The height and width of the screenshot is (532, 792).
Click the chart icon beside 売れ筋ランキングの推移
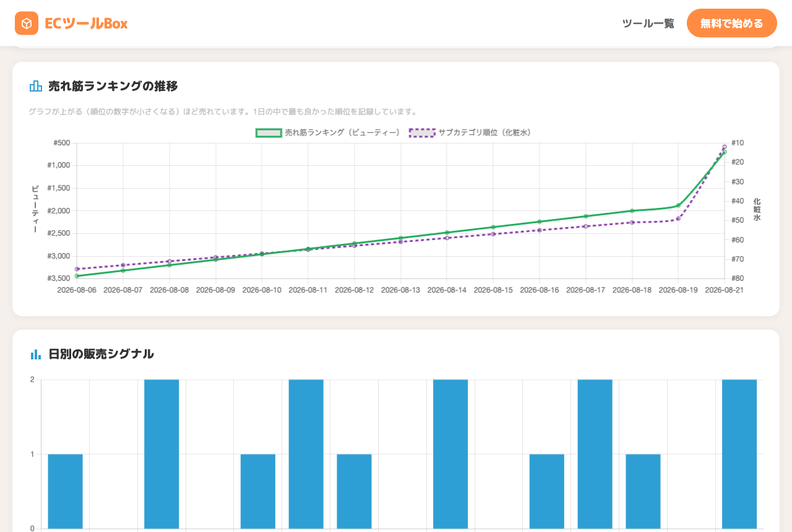[36, 86]
